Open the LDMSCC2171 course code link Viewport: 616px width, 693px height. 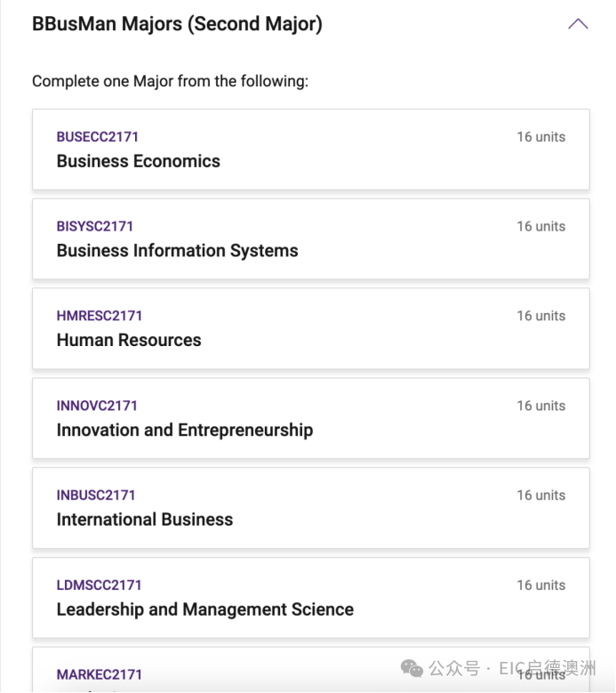99,585
